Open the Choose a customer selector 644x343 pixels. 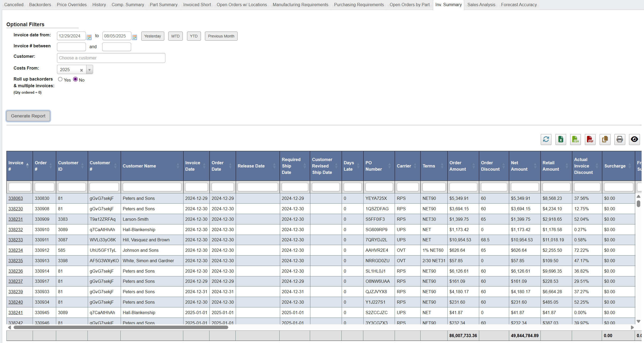click(x=111, y=58)
